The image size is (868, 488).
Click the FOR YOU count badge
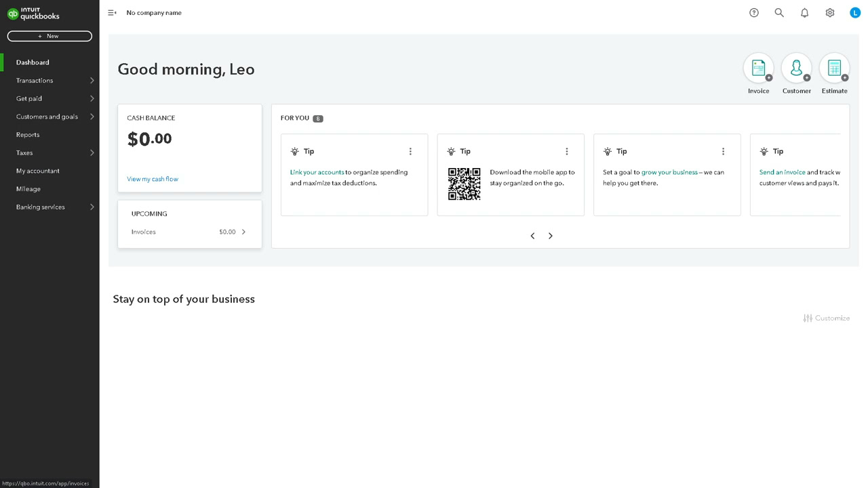click(318, 119)
